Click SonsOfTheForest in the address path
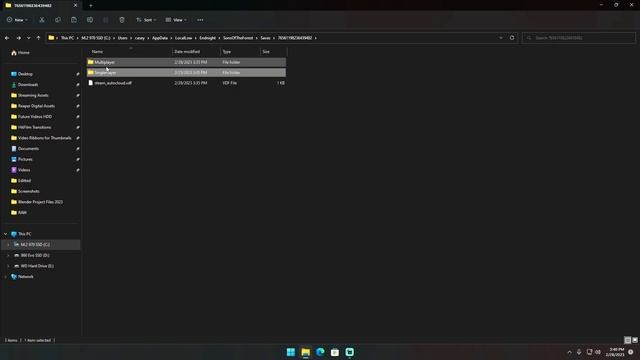The image size is (640, 360). point(238,38)
